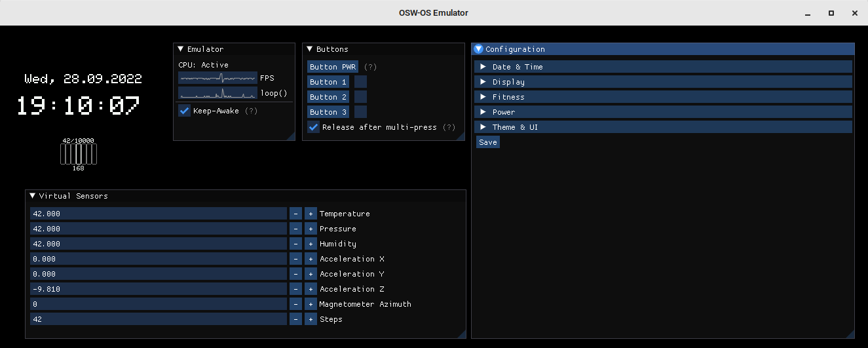Screen dimensions: 868x348
Task: Click the Steps value field
Action: (159, 319)
